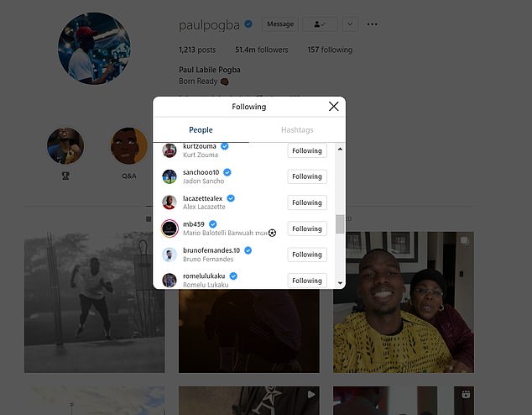Open the yellow shirt selfie post

click(404, 302)
